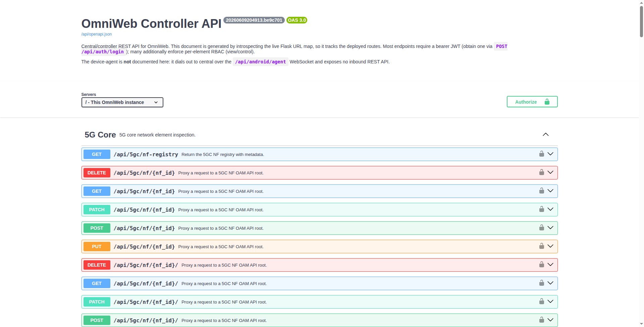Click the DELETE badge for /api/5gc/nf/{nf_id}
Screen dimensions: 644x327
pyautogui.click(x=97, y=173)
